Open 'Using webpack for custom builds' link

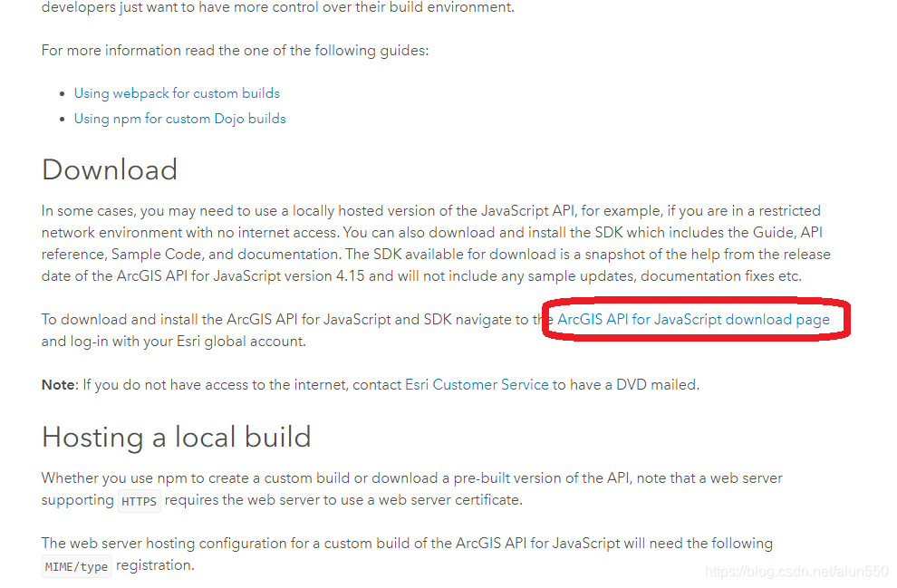pyautogui.click(x=177, y=93)
